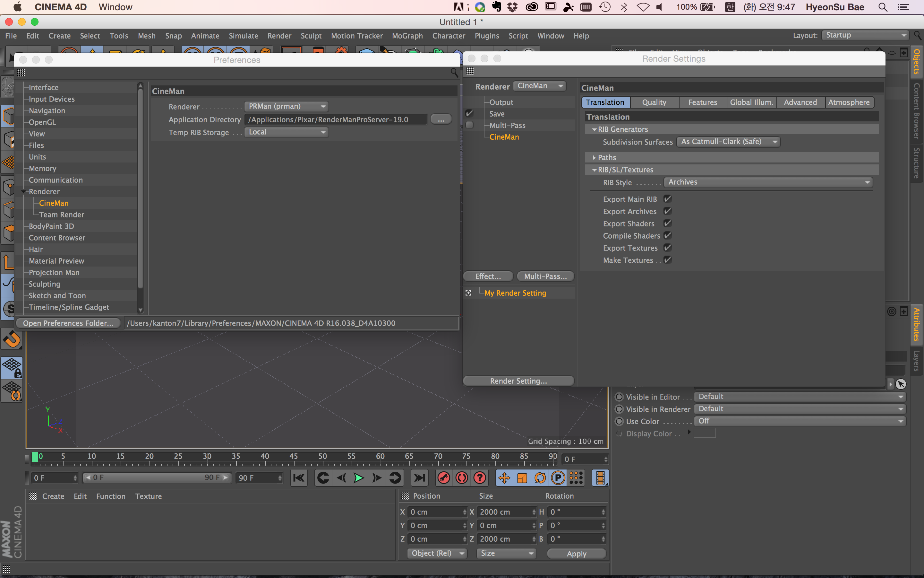Screen dimensions: 924x578
Task: Click Effect... button
Action: (x=488, y=276)
